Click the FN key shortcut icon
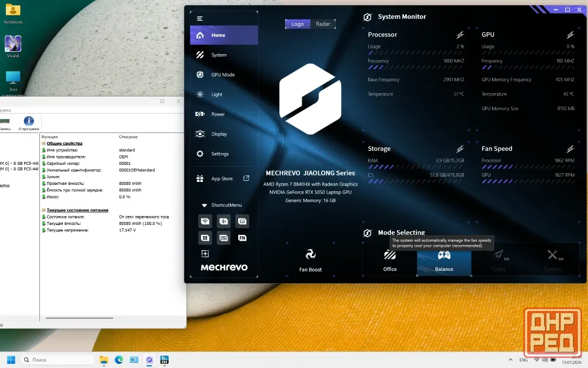This screenshot has height=368, width=588. 242,238
